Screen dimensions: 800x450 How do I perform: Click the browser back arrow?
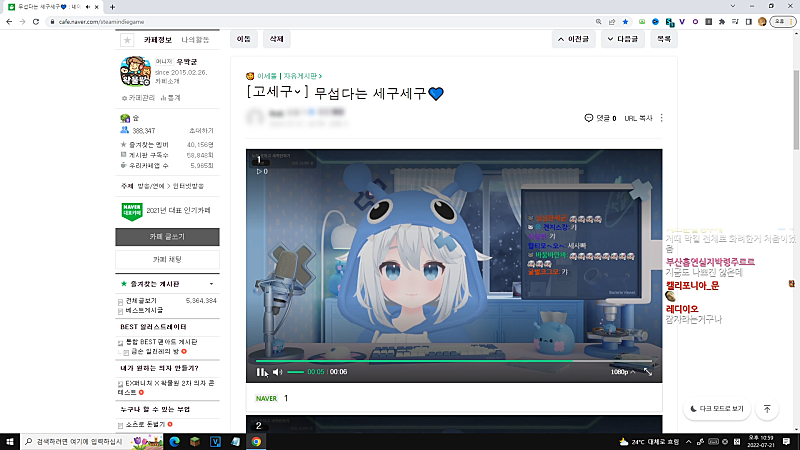[x=9, y=22]
